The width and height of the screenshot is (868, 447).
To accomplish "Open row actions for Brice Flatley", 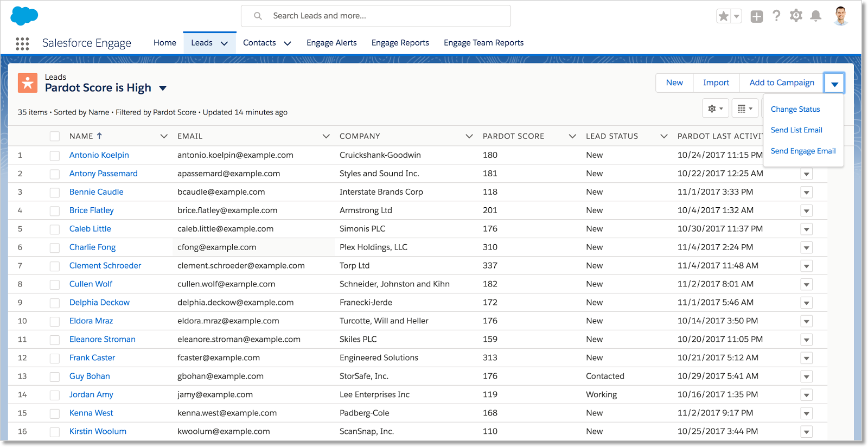I will 807,211.
